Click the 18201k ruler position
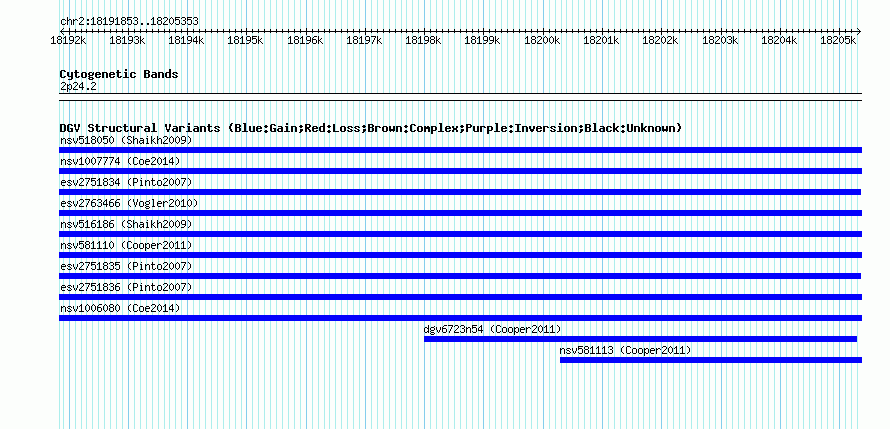Viewport: 890px width, 429px height. point(602,40)
